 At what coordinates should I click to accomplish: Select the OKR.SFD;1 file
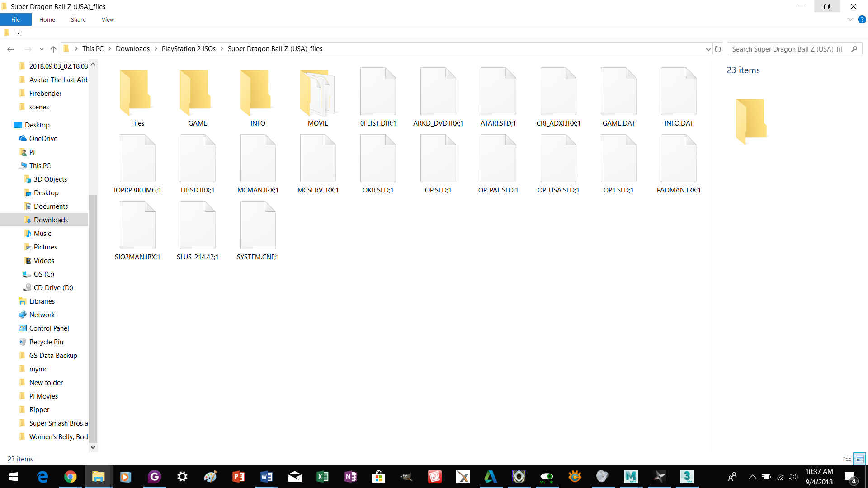378,164
